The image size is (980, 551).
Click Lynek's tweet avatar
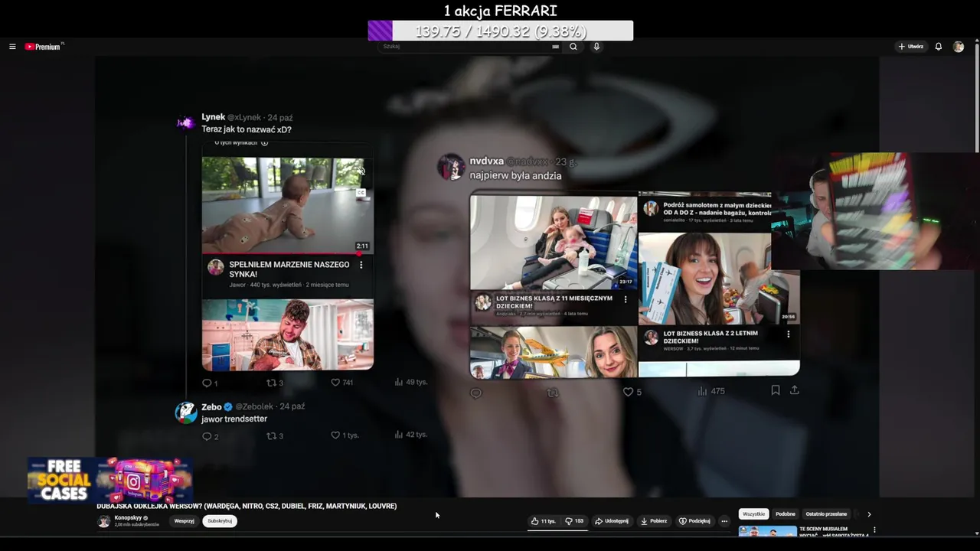click(186, 122)
